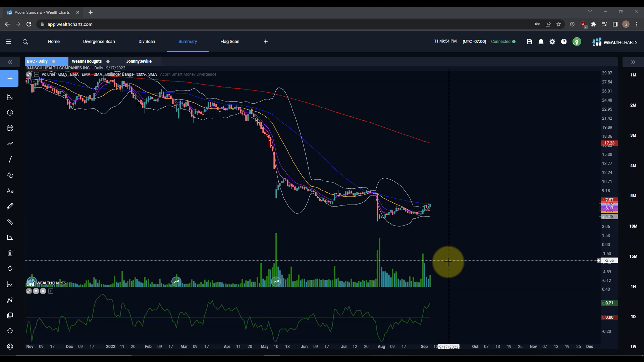The height and width of the screenshot is (362, 644).
Task: Open the symbol search magnifier
Action: [25, 42]
